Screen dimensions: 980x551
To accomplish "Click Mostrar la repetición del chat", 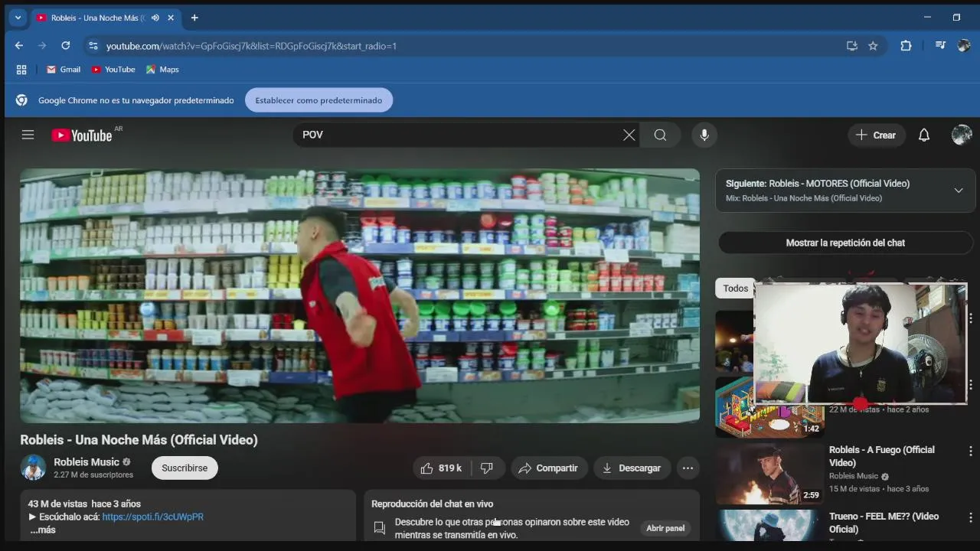I will click(845, 243).
